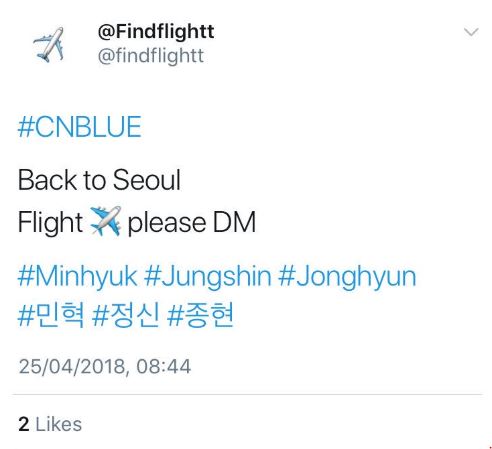Open the #종현 hashtag
Viewport: 492px width, 449px height.
(x=200, y=315)
